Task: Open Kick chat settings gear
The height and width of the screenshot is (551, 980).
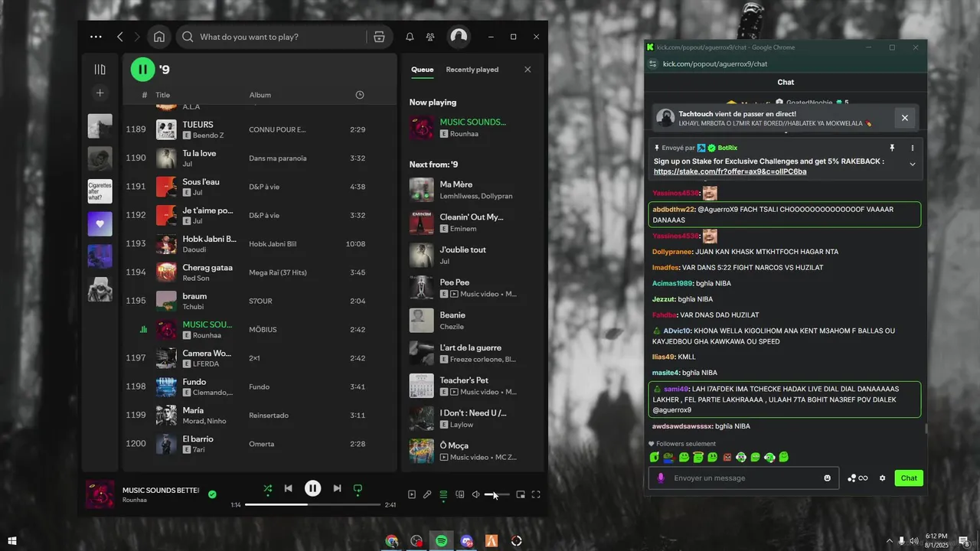Action: [x=882, y=478]
